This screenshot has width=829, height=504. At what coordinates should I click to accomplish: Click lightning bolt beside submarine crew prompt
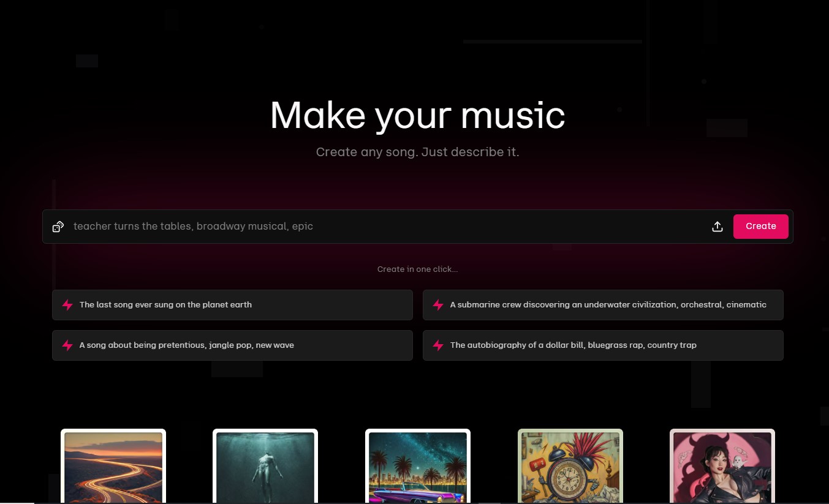point(438,305)
